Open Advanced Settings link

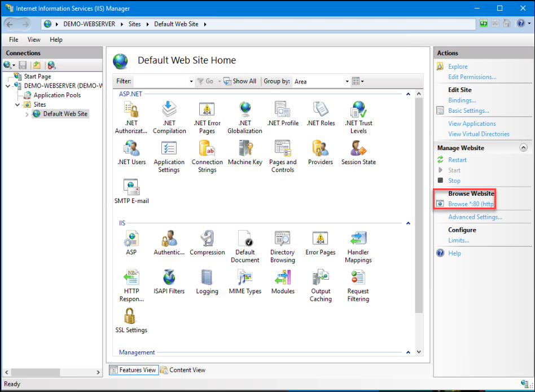(x=475, y=217)
